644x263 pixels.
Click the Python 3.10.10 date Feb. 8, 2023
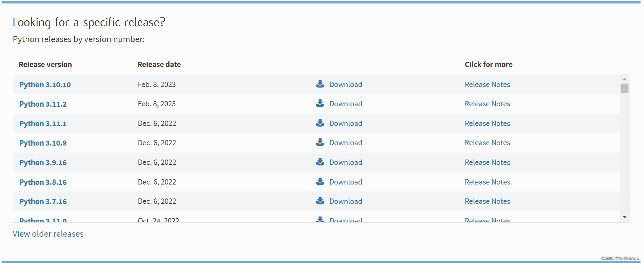click(x=157, y=85)
